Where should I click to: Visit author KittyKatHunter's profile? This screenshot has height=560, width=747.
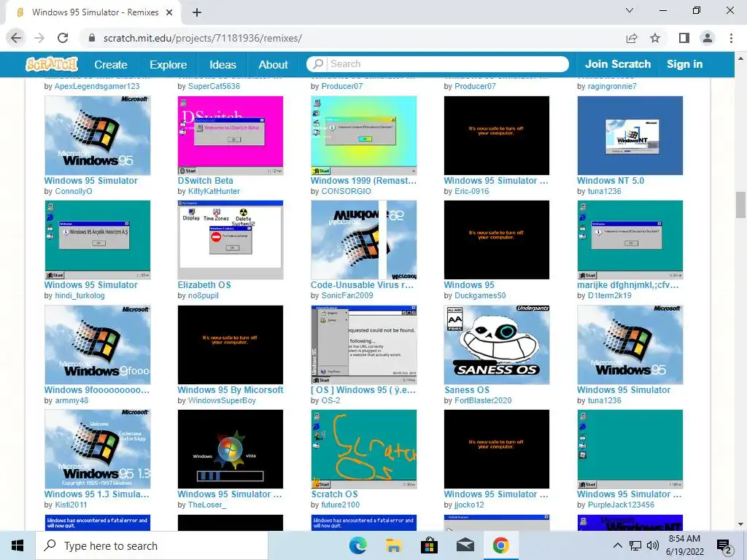click(214, 191)
